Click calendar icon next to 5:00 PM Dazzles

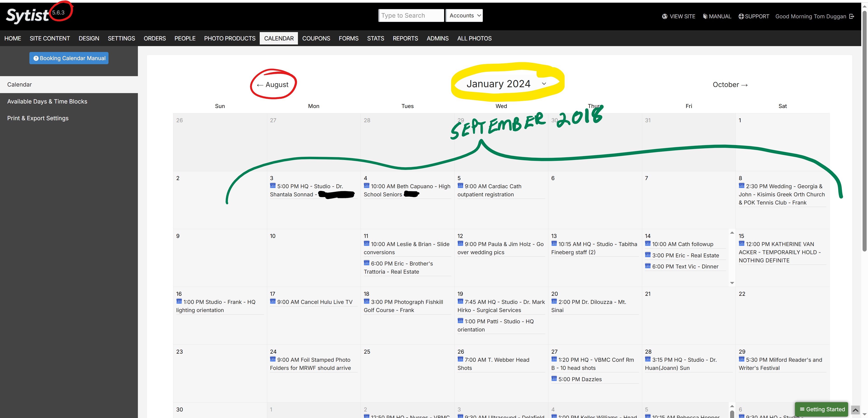coord(554,379)
